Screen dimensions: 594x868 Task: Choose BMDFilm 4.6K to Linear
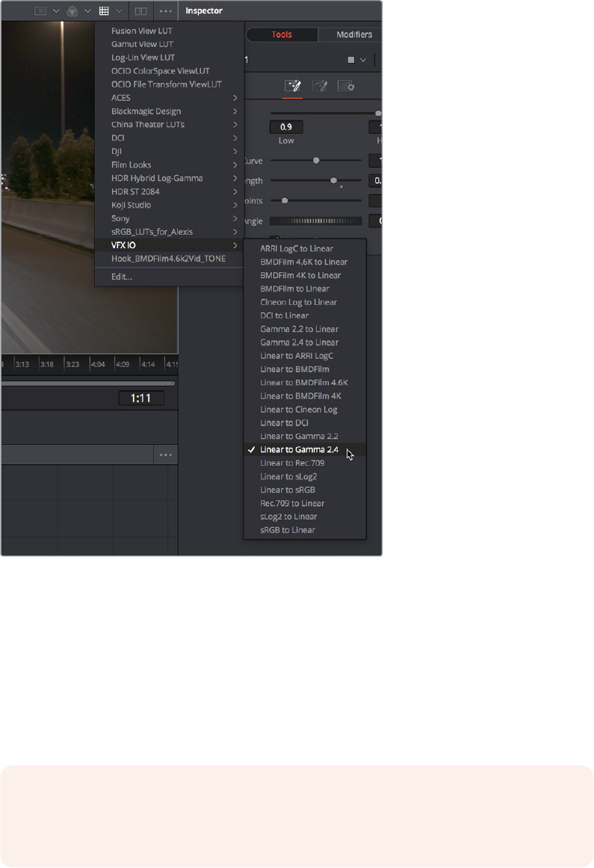[x=305, y=262]
